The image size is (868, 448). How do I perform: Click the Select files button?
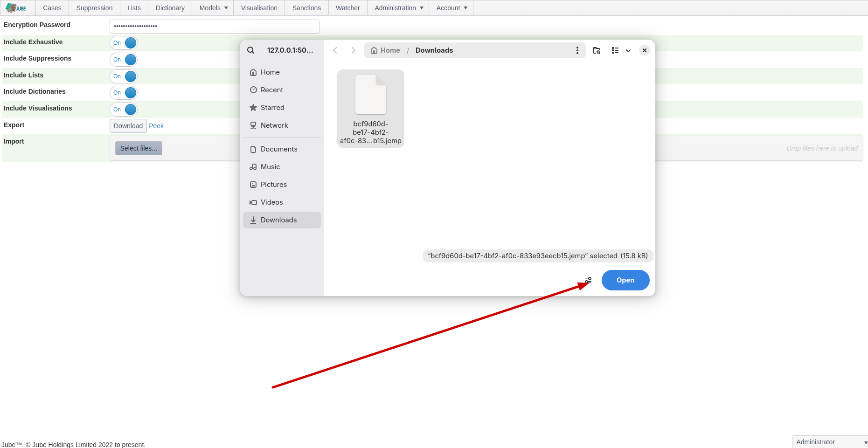pos(139,148)
